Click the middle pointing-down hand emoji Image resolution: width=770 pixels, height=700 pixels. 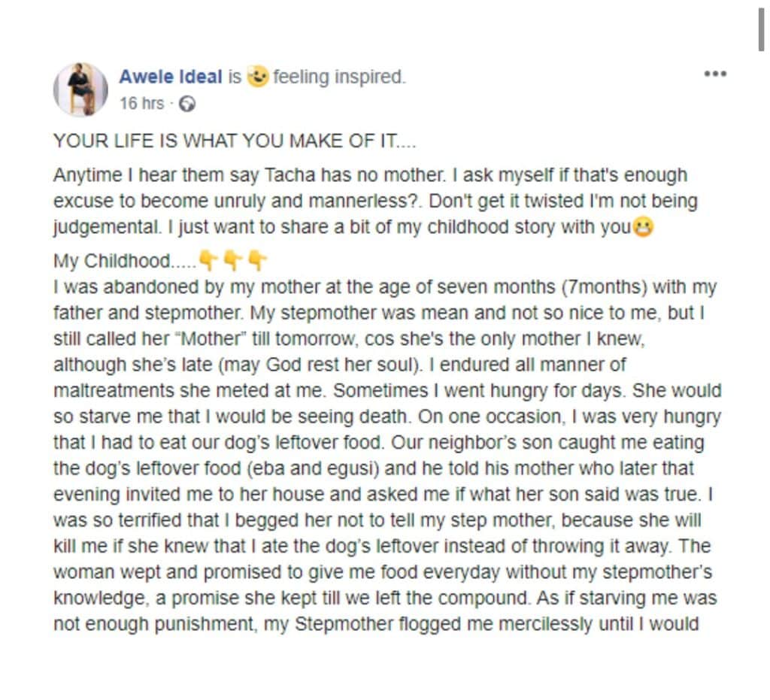(x=233, y=261)
